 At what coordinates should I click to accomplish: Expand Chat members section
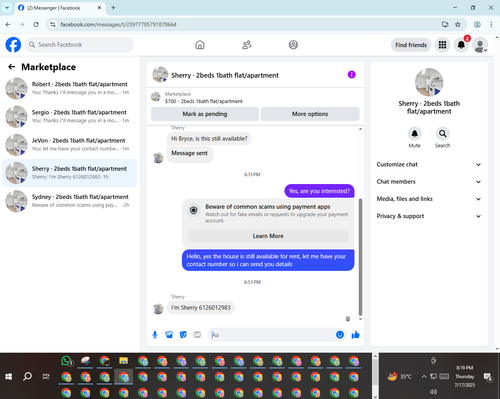[x=429, y=182]
